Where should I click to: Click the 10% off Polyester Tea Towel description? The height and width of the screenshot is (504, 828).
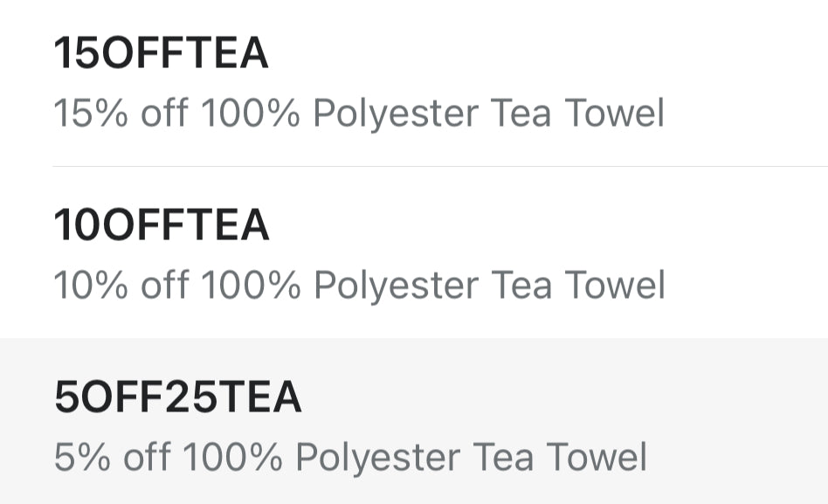[359, 286]
